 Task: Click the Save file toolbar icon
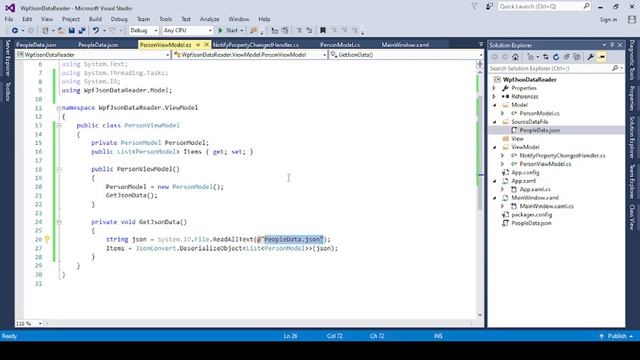[72, 31]
